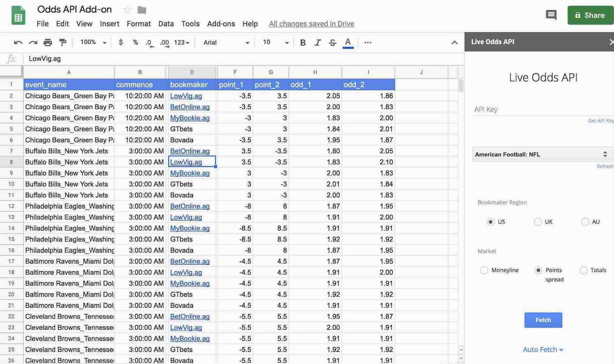Viewport: 614px width, 364px height.
Task: Choose the Totals market
Action: (x=584, y=270)
